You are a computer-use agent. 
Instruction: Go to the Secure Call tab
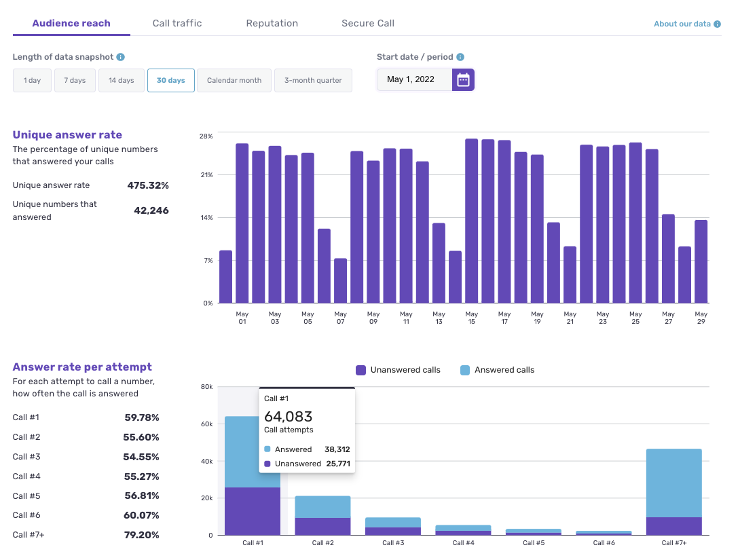point(367,23)
